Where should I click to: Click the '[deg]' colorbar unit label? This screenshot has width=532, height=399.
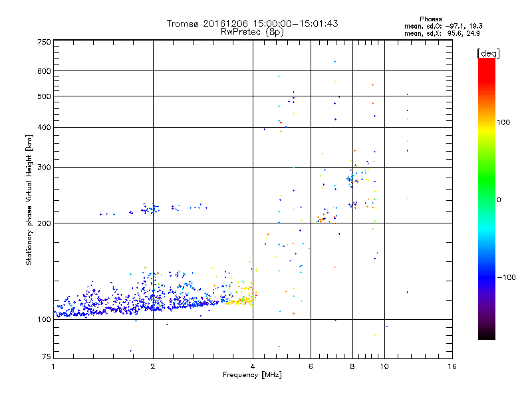[x=489, y=53]
